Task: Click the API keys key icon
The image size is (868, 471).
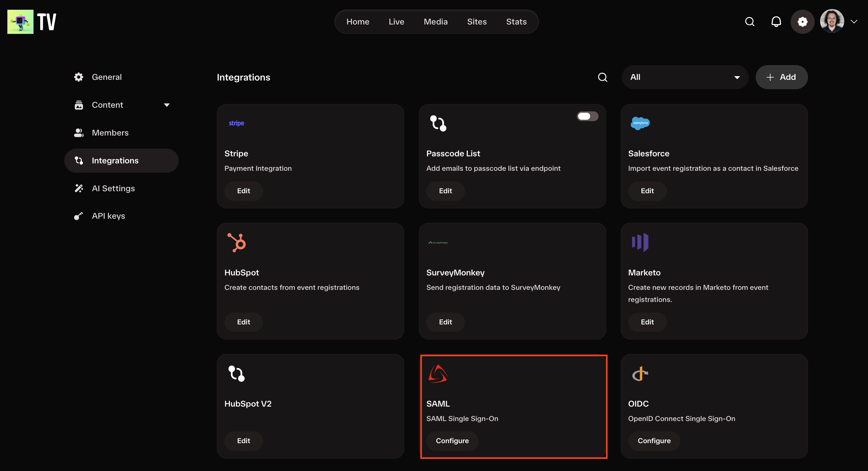Action: (x=78, y=216)
